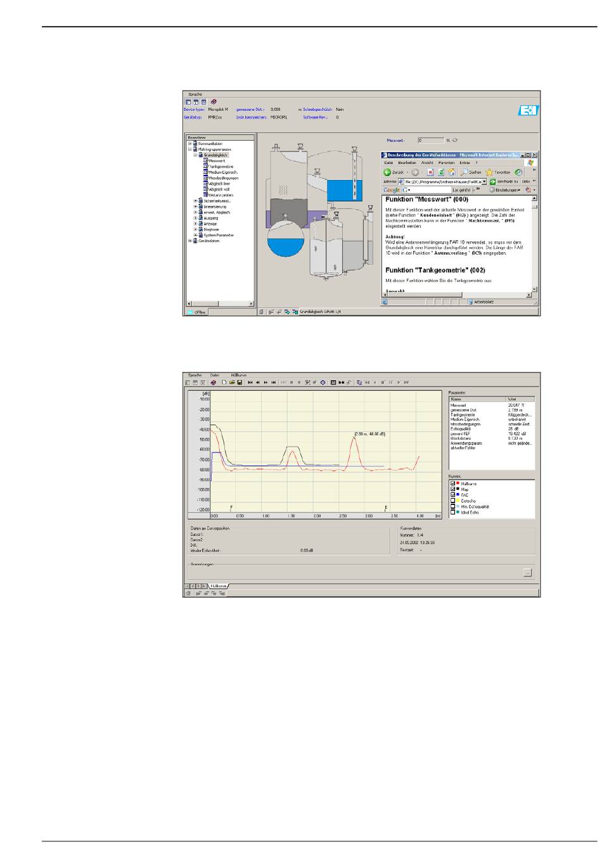Toggle the FAC curve checkbox
The width and height of the screenshot is (602, 868).
tap(453, 495)
